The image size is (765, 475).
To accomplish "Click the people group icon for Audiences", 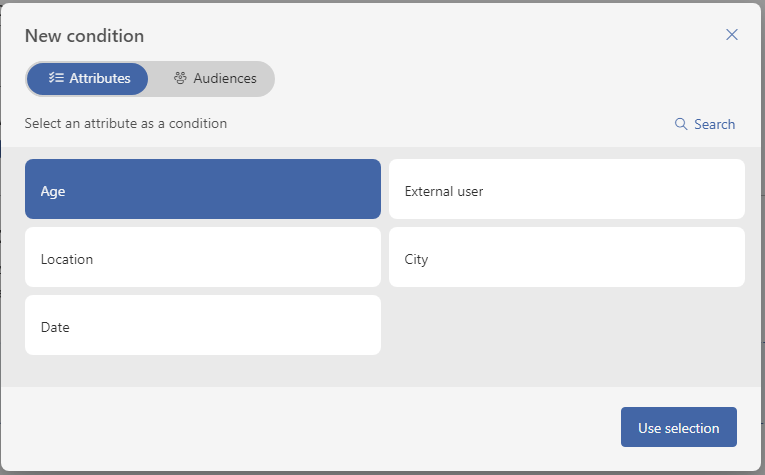I will [x=181, y=78].
